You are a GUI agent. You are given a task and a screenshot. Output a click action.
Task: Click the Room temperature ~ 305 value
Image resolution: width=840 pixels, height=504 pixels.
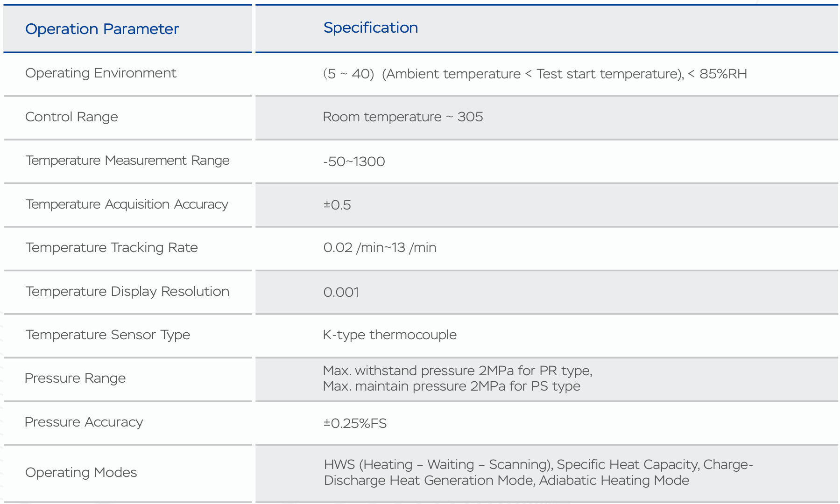[403, 117]
